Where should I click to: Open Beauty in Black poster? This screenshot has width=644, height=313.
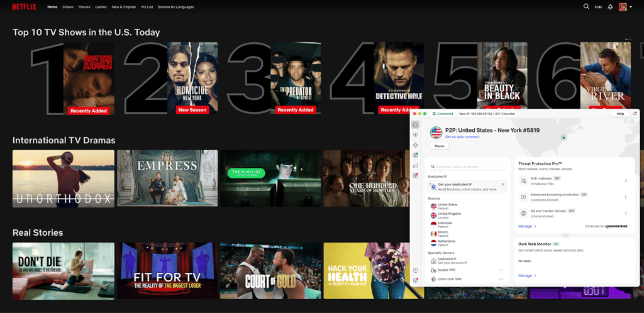[502, 75]
